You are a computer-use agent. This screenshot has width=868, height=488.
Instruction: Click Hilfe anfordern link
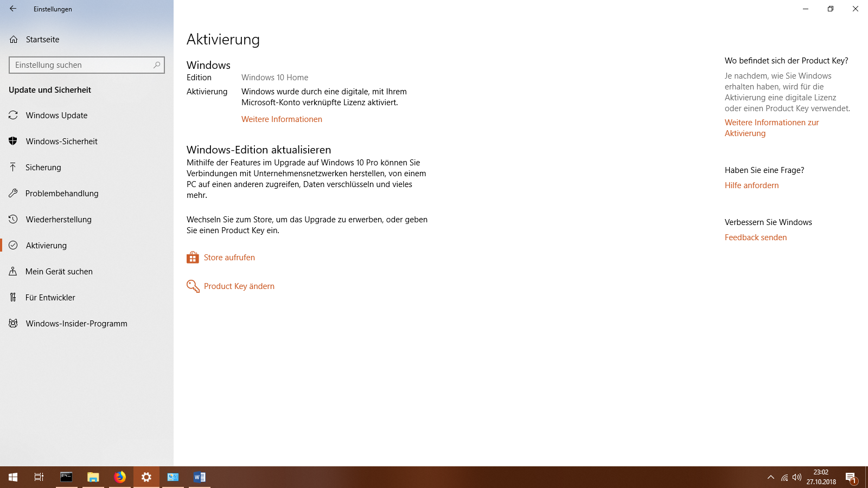click(751, 185)
